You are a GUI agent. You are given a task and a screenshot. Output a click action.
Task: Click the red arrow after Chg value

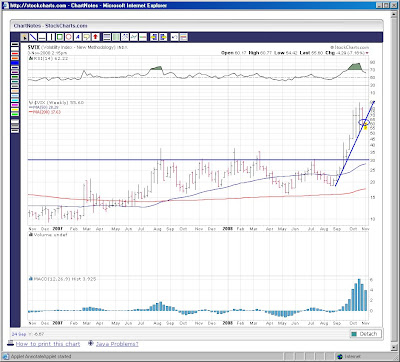coord(367,53)
